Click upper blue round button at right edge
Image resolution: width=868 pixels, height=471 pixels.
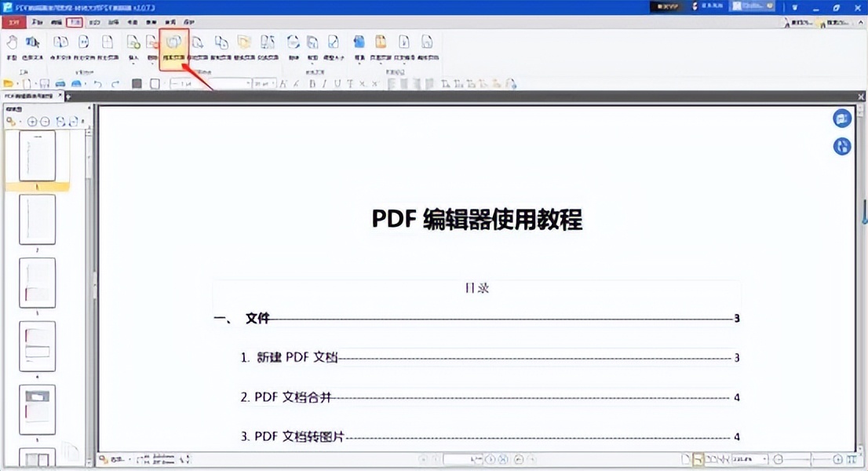(842, 119)
